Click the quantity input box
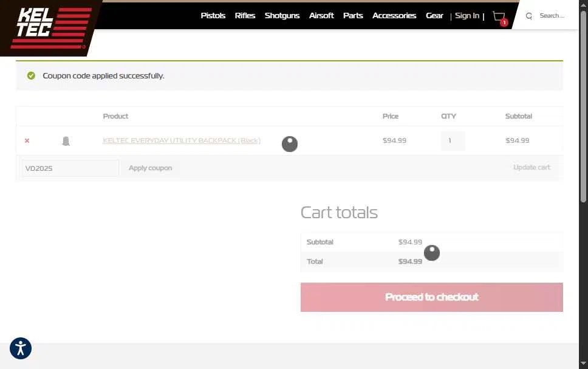588x369 pixels. pos(453,141)
